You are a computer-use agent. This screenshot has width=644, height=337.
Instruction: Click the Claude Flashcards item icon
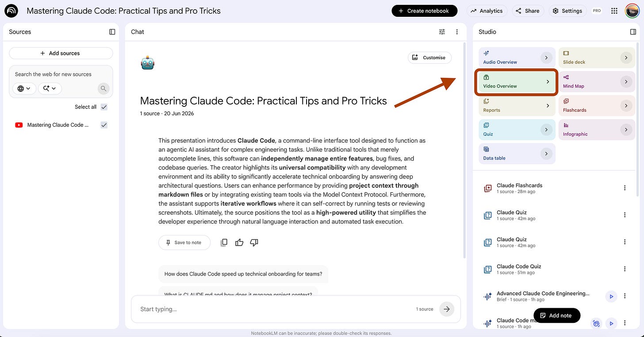pos(487,189)
